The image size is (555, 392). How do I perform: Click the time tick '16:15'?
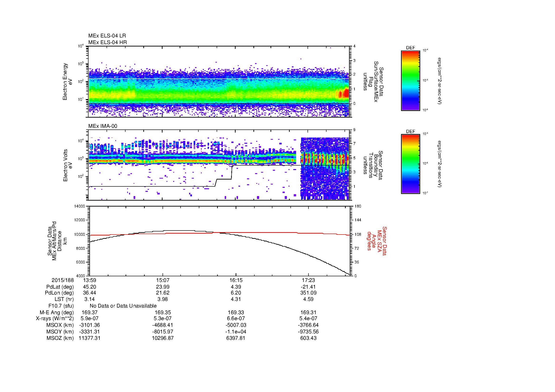236,280
